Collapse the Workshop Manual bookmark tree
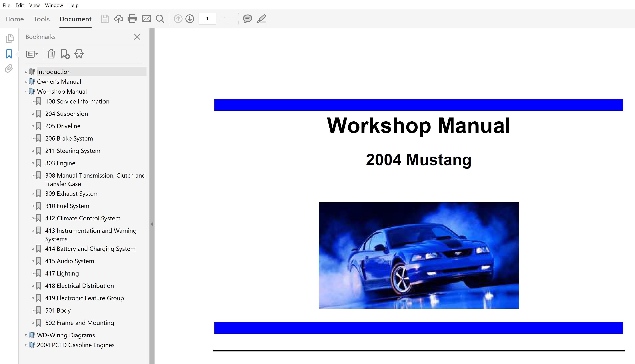 (26, 92)
